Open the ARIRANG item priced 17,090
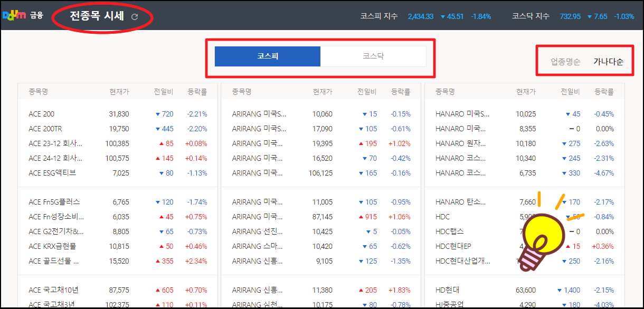This screenshot has width=644, height=309. pos(259,129)
